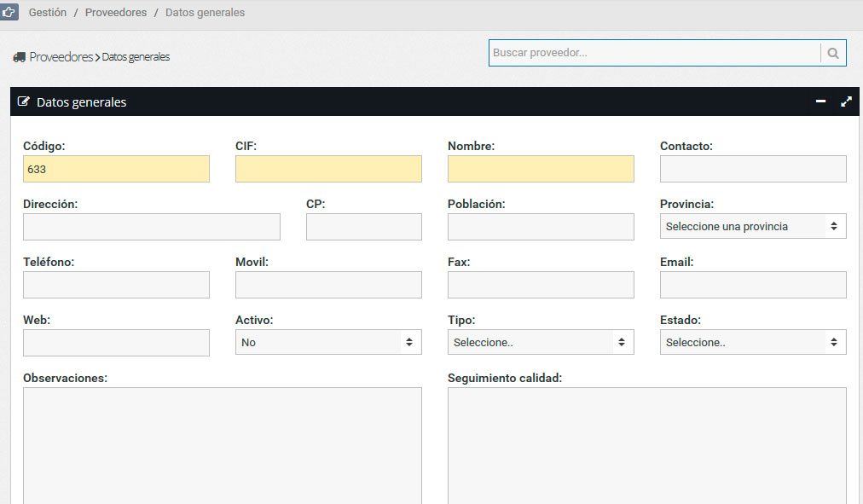
Task: Click the Email input field
Action: pos(753,285)
